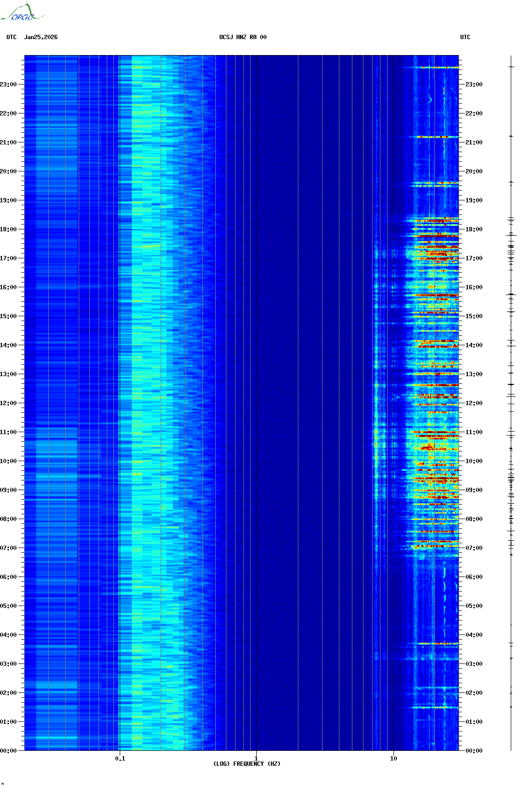This screenshot has height=789, width=532.
Task: Click the station title OCSJ HNZ RA 00
Action: click(x=243, y=37)
